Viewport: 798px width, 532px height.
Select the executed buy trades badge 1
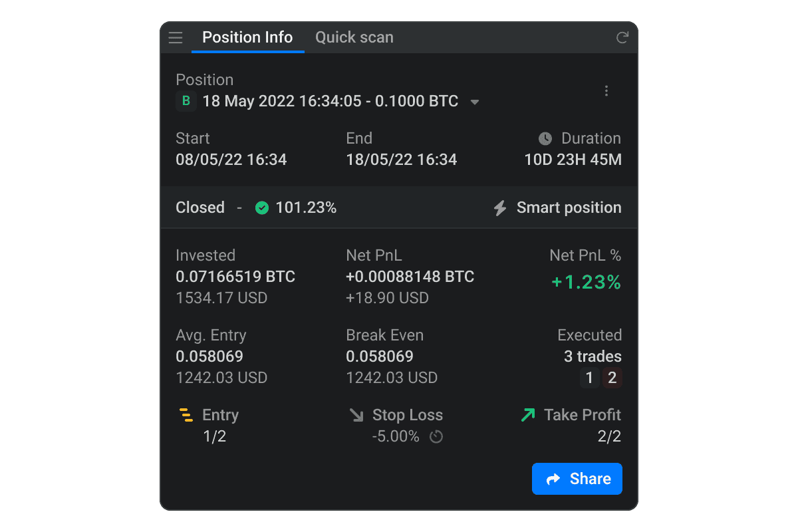tap(589, 378)
